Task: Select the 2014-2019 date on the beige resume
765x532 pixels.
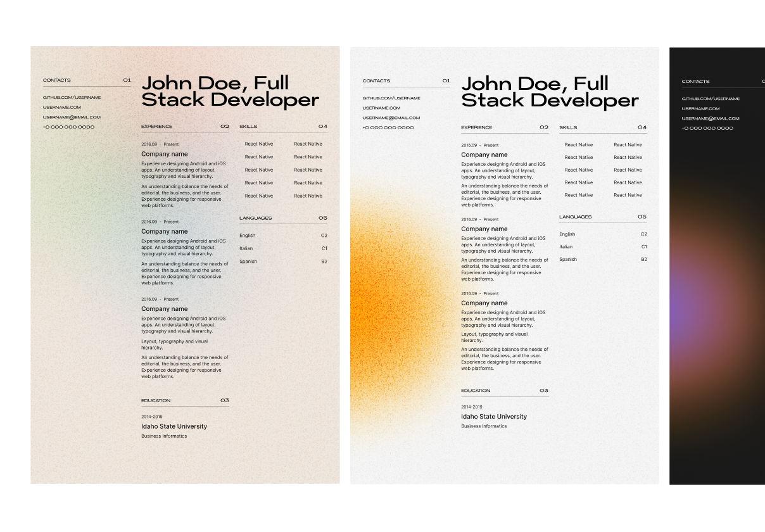Action: [x=152, y=417]
